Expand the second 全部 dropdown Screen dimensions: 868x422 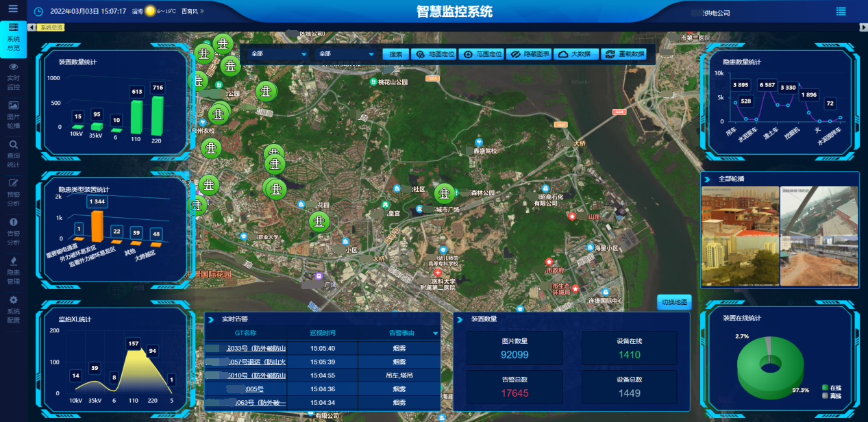click(x=346, y=54)
